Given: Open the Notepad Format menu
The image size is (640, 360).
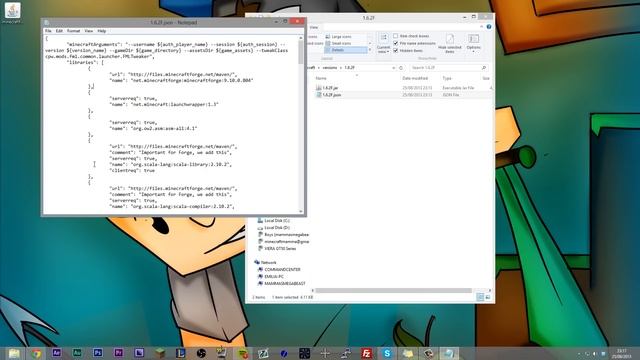Looking at the screenshot, I should click(x=73, y=31).
